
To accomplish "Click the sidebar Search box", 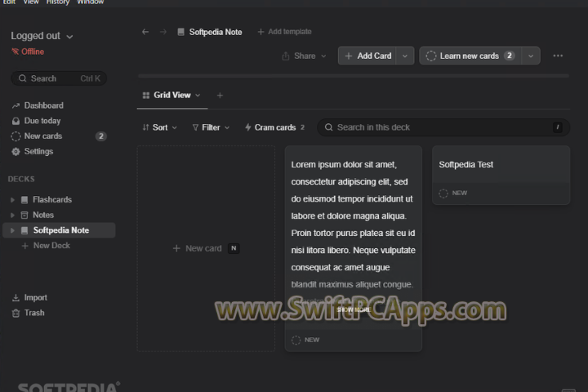I will point(59,78).
